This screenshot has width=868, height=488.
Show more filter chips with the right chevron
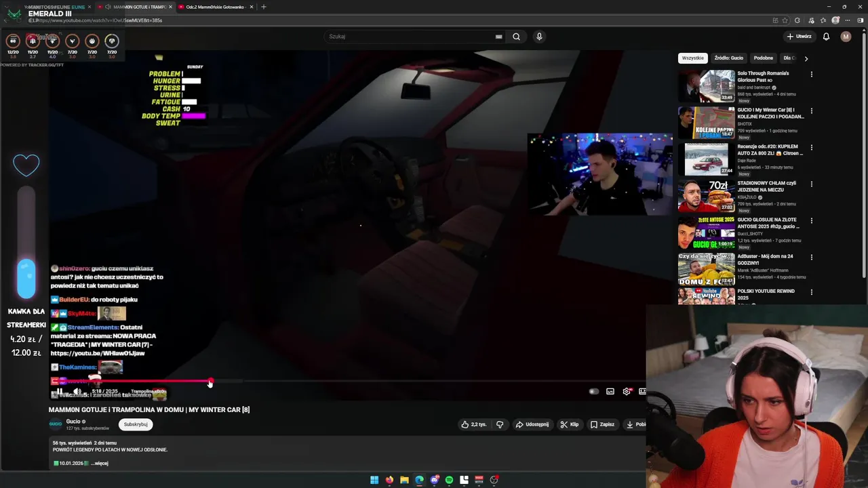coord(806,58)
